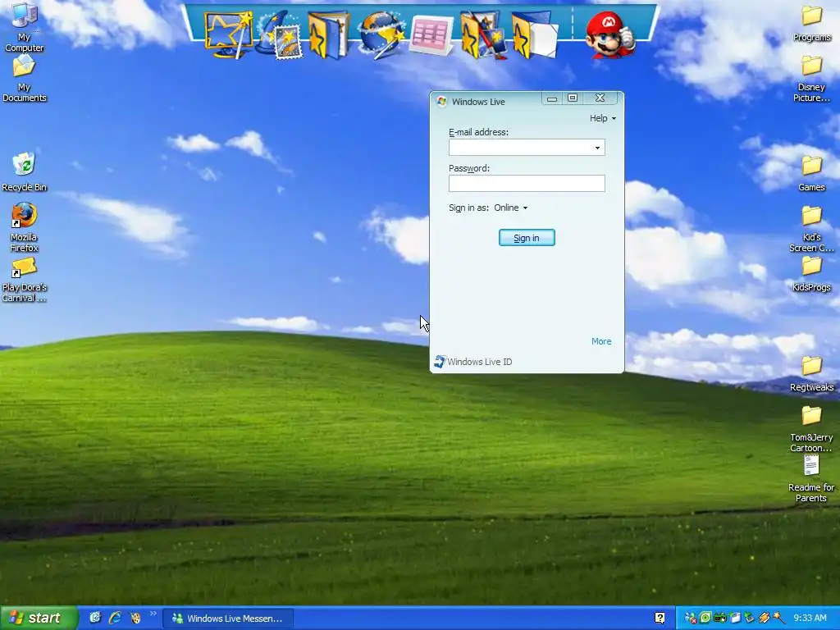Open the star book folder dock icon
840x630 pixels.
point(328,35)
